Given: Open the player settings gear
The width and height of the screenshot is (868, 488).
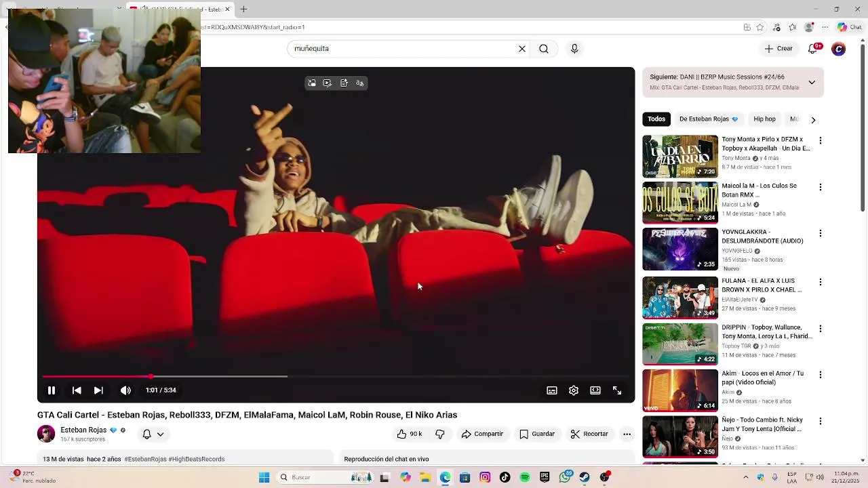Looking at the screenshot, I should pos(574,390).
